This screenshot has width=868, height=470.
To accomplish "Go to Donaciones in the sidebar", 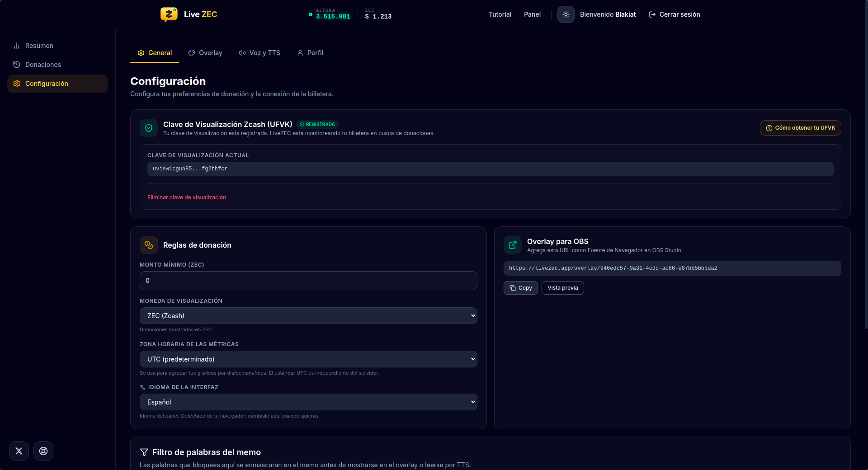I will [57, 65].
